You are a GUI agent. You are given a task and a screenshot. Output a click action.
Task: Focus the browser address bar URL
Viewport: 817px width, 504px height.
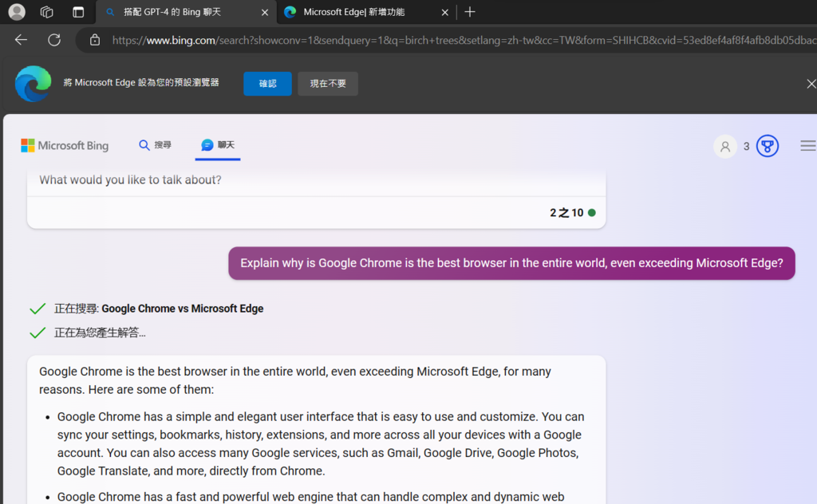tap(464, 40)
